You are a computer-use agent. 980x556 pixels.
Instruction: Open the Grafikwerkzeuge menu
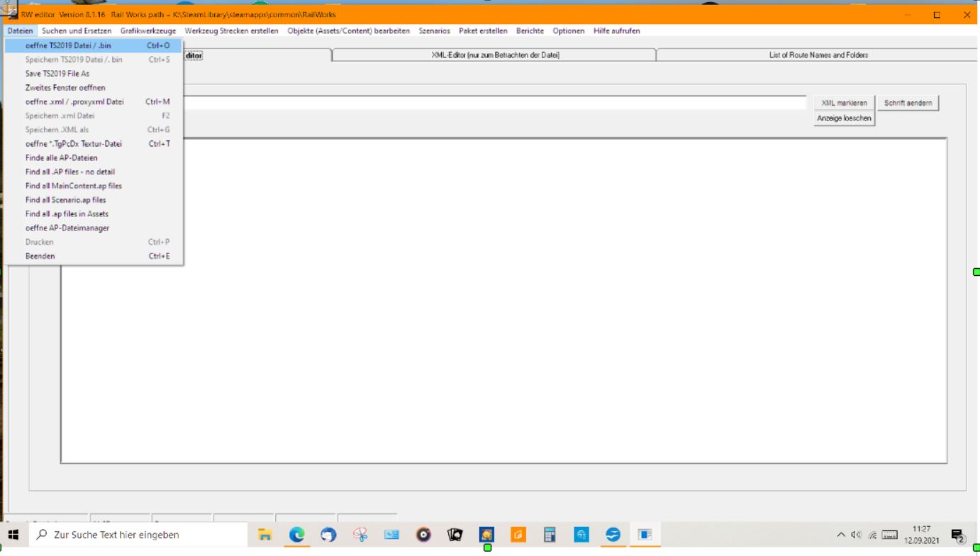click(148, 30)
